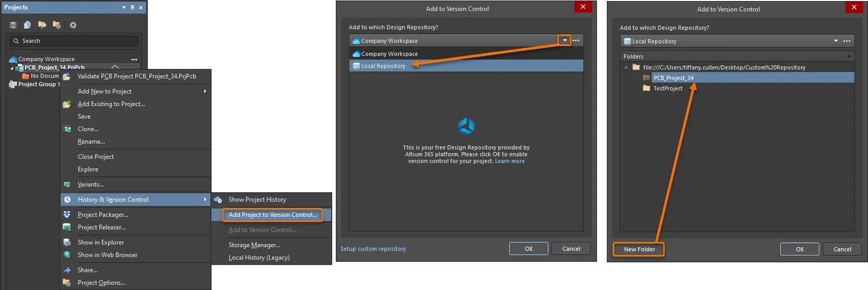Click the Variants menu icon

click(x=67, y=184)
